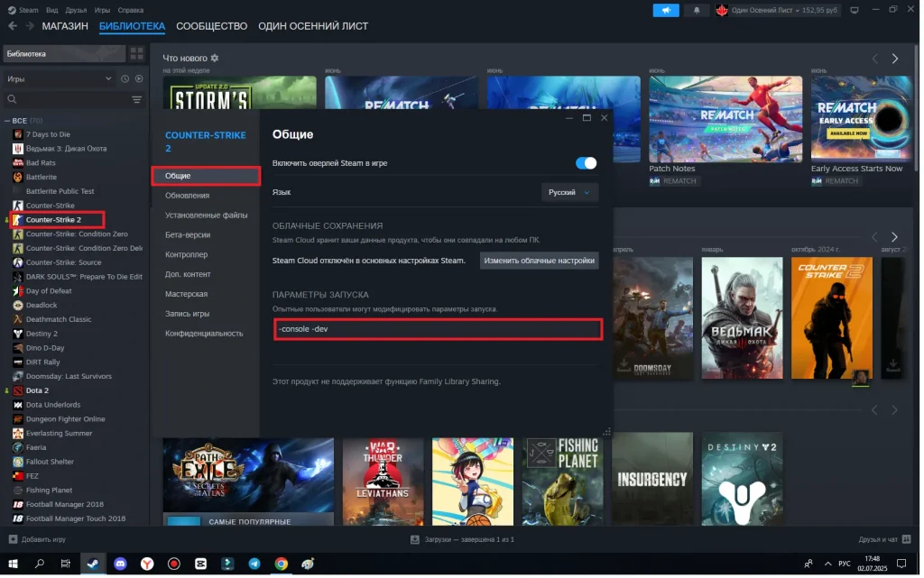Open Windows taskbar search
The height and width of the screenshot is (578, 924).
(x=40, y=564)
